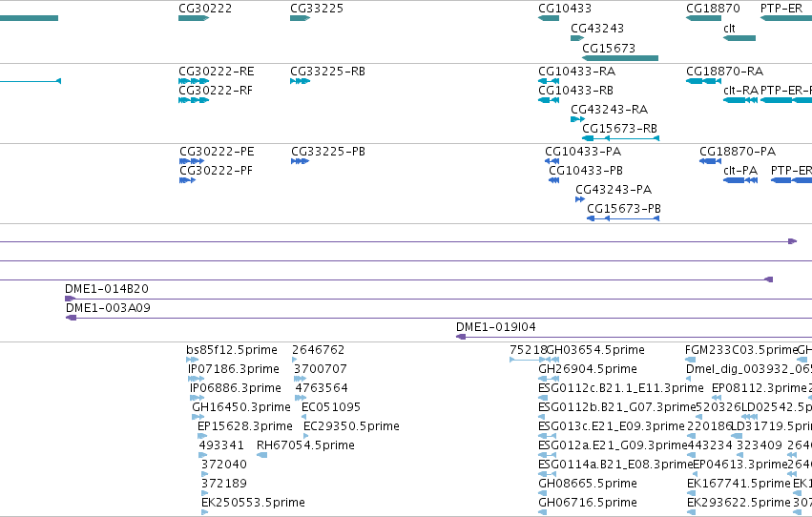The width and height of the screenshot is (812, 517).
Task: Select EST bs85f12.5prime
Action: [x=192, y=360]
